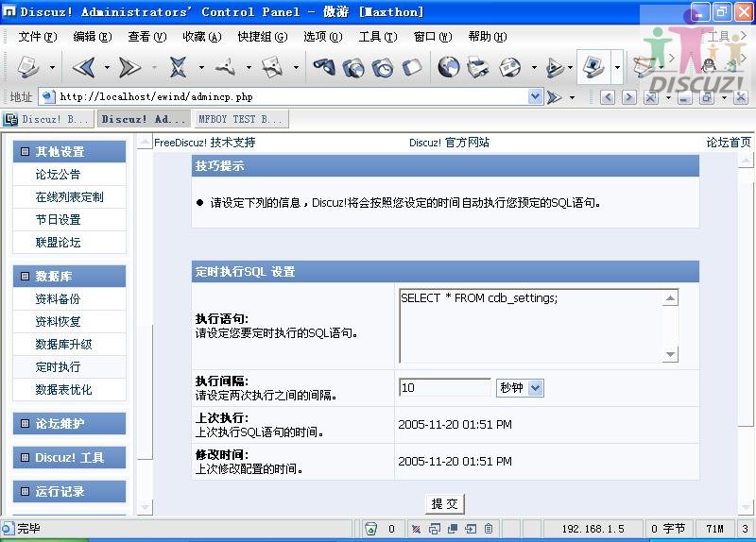Collapse the 数据库 sidebar section

pos(25,276)
